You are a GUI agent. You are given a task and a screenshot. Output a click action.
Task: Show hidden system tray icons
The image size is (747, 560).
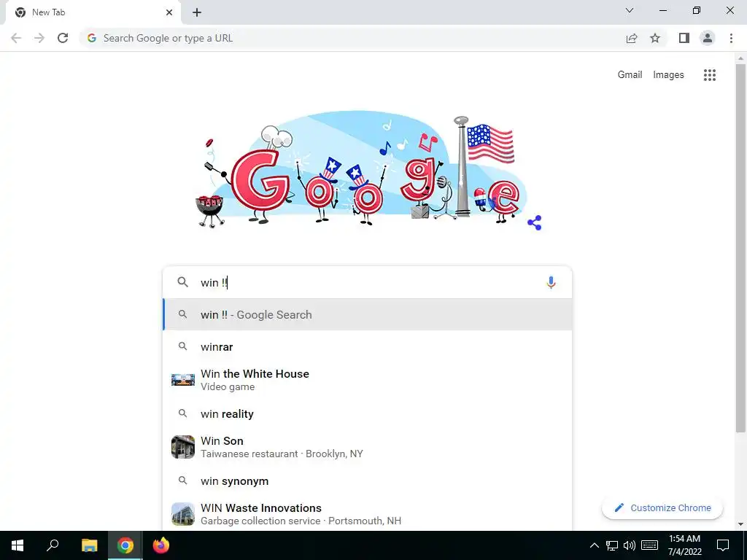click(594, 545)
